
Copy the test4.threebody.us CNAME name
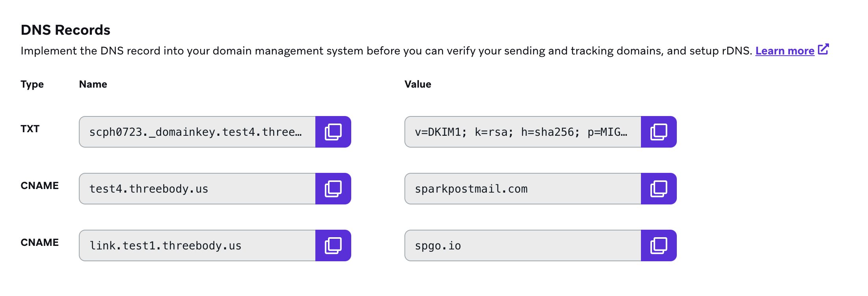(x=333, y=189)
